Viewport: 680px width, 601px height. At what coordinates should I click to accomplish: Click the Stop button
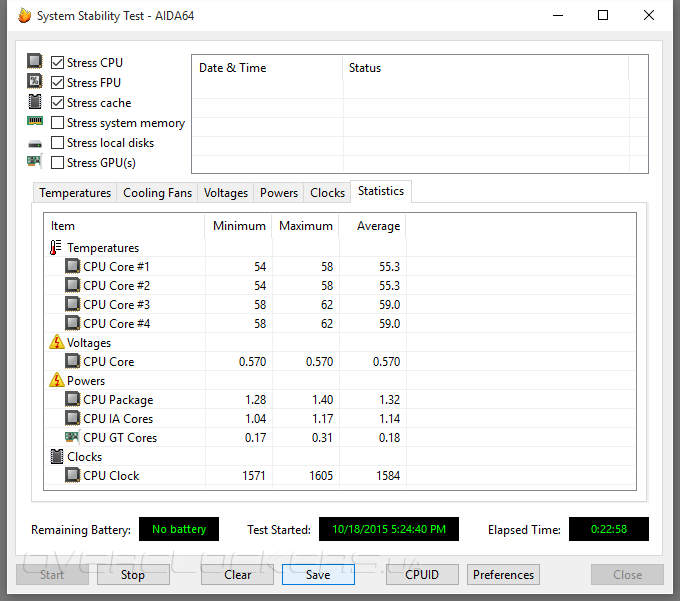click(133, 575)
